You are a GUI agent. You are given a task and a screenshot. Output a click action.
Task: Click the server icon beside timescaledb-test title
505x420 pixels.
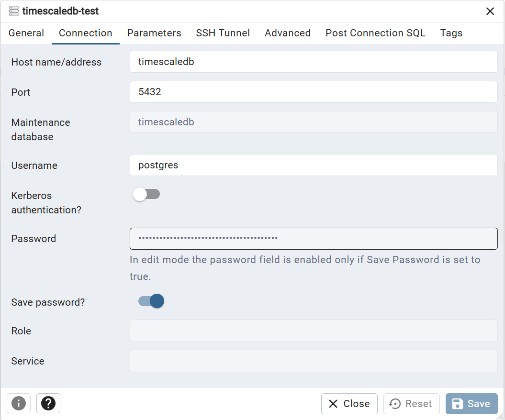pyautogui.click(x=14, y=11)
